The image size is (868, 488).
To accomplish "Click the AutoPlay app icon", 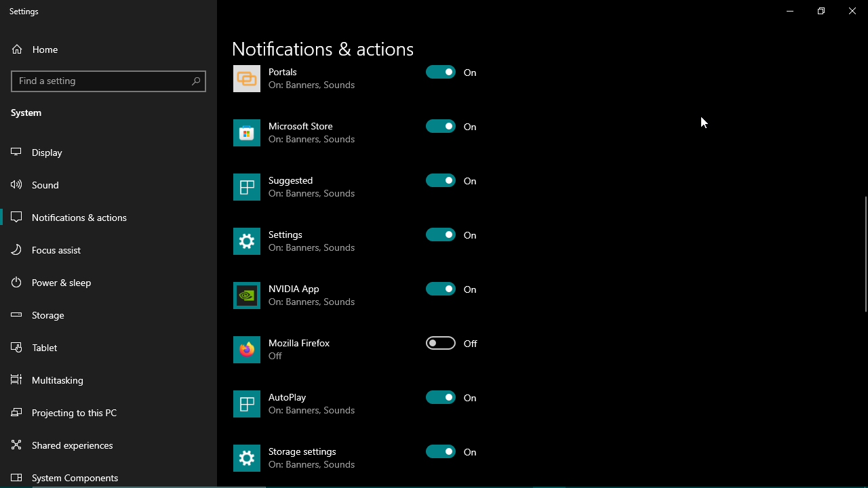I will [x=247, y=404].
